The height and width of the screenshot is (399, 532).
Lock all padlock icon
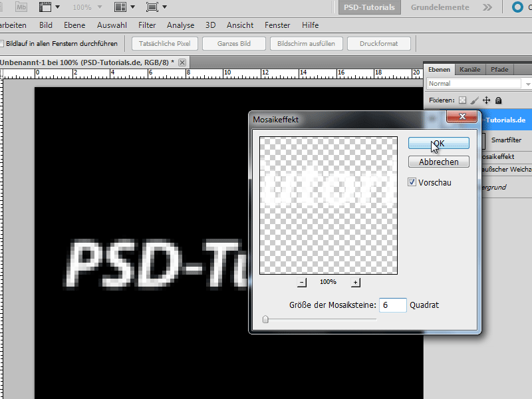(x=498, y=100)
